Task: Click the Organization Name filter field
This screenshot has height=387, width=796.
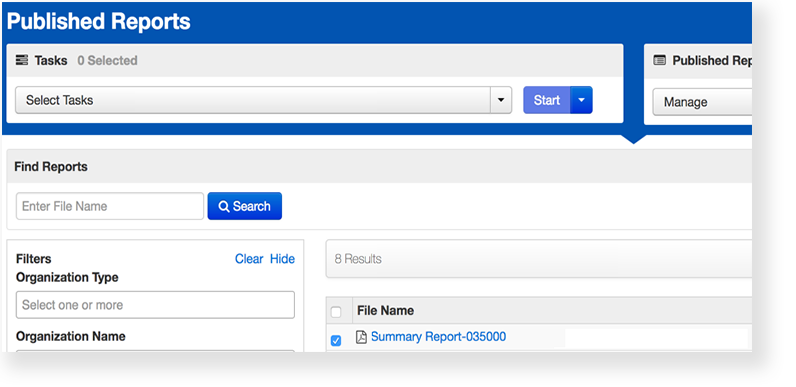Action: (x=155, y=350)
